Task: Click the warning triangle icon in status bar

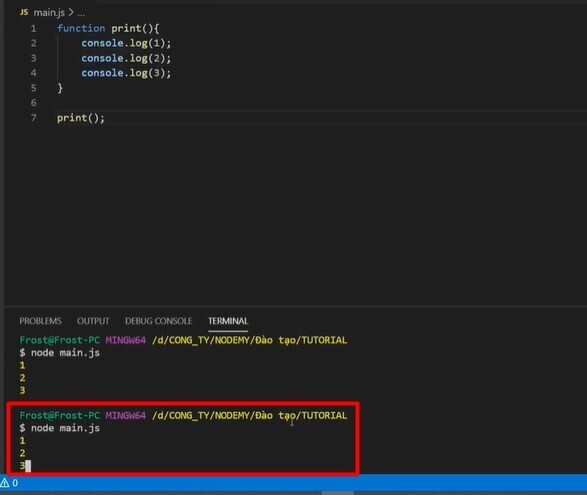Action: click(x=4, y=482)
